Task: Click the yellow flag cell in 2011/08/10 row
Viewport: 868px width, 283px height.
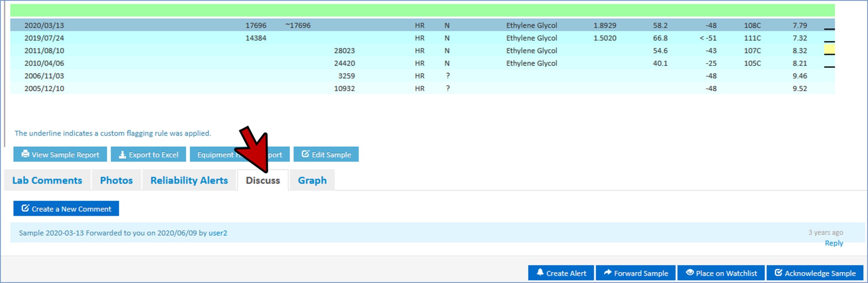Action: click(x=829, y=50)
